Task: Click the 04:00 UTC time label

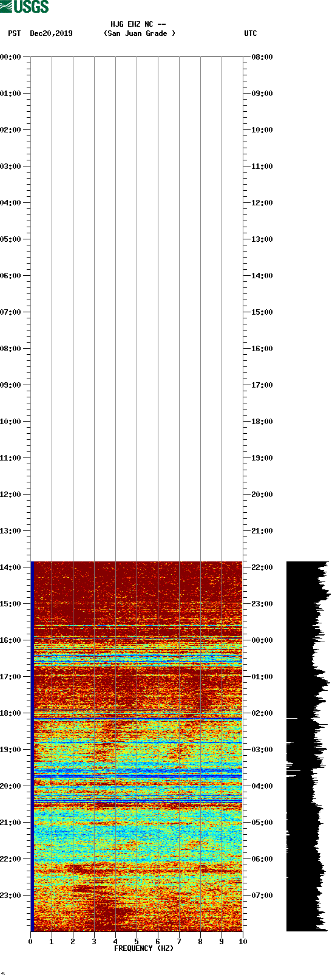Action: (262, 786)
